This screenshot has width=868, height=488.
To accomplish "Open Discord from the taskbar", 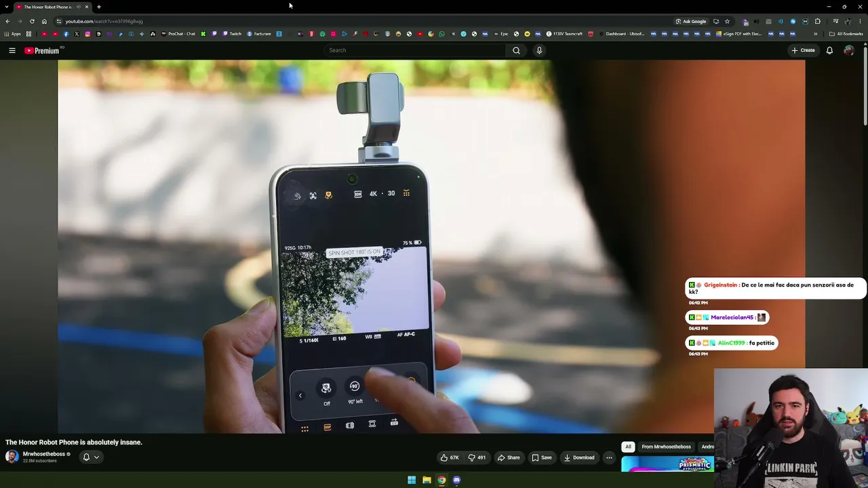I will [x=456, y=480].
